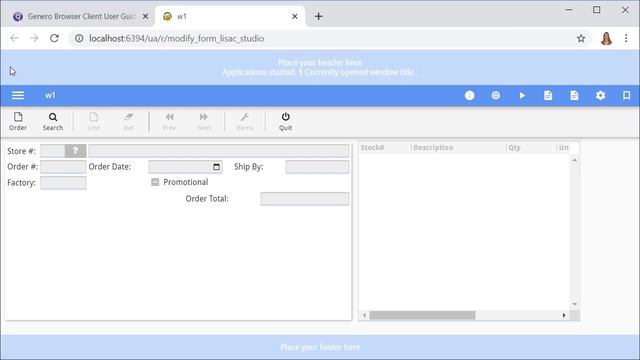640x360 pixels.
Task: Click the address bar URL
Action: click(177, 38)
